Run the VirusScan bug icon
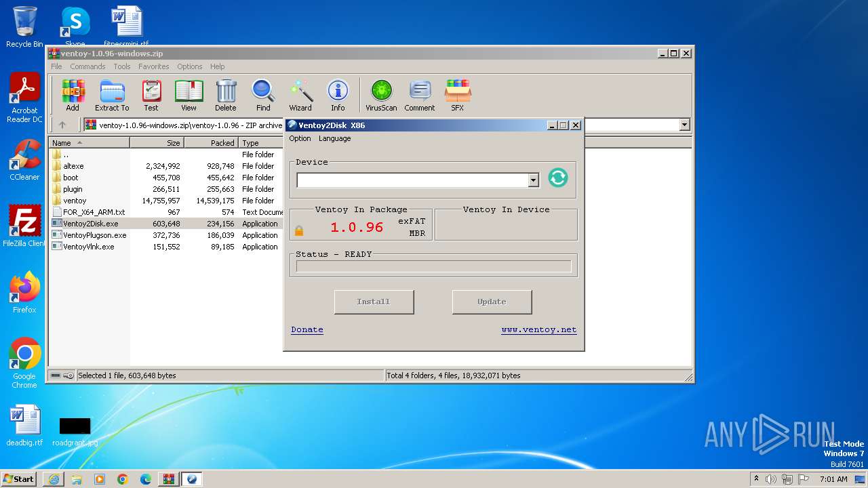The width and height of the screenshot is (868, 488). coord(381,96)
